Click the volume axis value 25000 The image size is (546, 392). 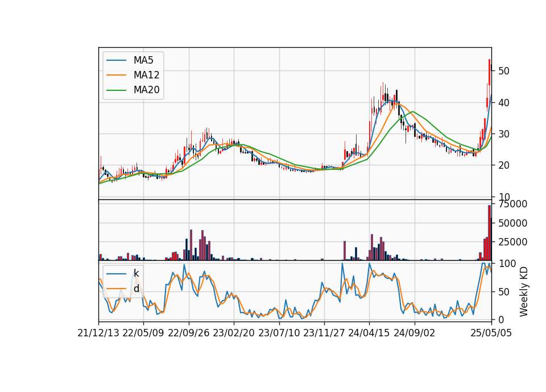pos(513,242)
